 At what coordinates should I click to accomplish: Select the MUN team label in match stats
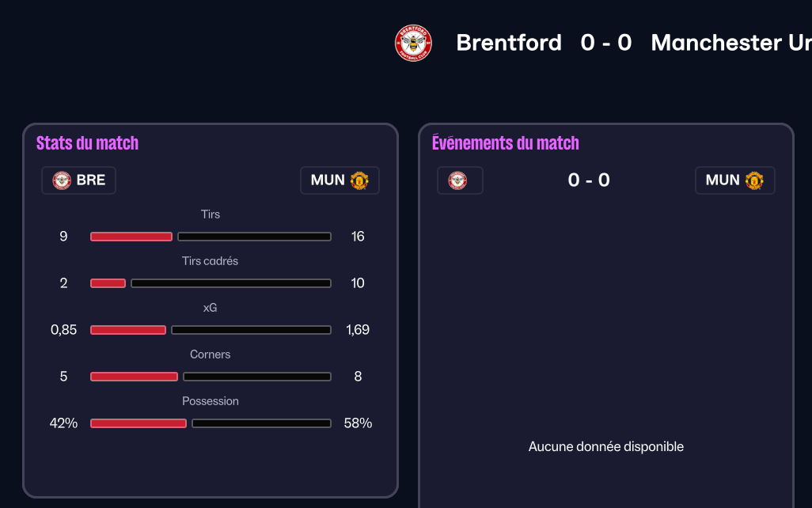[x=328, y=180]
